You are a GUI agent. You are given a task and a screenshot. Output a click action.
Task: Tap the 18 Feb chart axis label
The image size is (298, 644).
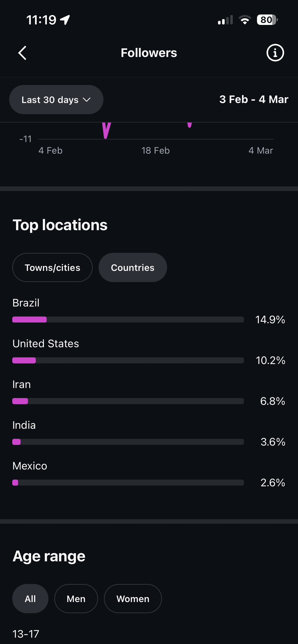tap(155, 151)
